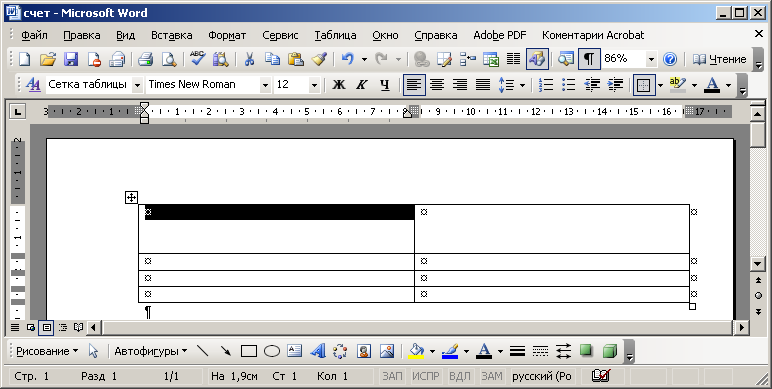Click the Format Painter brush icon
The height and width of the screenshot is (389, 772).
coord(320,59)
